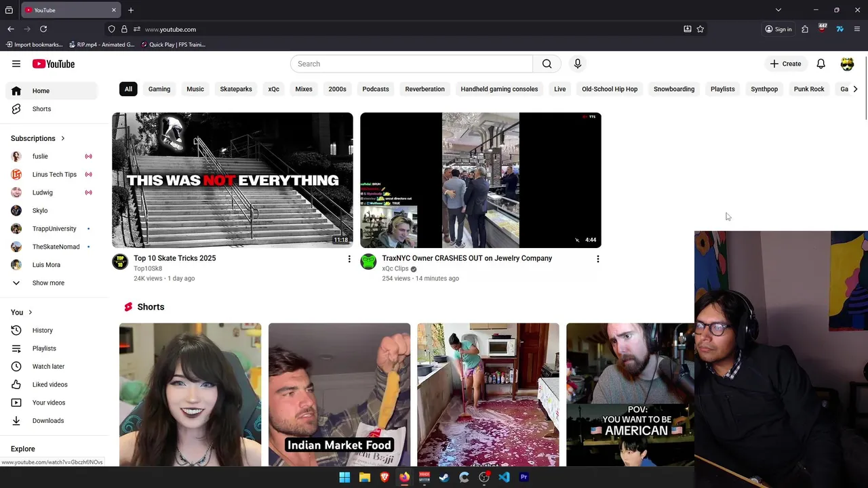
Task: Select the Handheld gaming consoles chip
Action: [499, 89]
